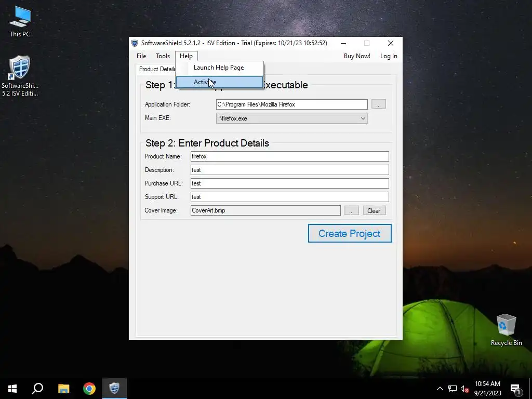Focus the Cover Image filename field
Viewport: 532px width, 399px height.
tap(265, 210)
